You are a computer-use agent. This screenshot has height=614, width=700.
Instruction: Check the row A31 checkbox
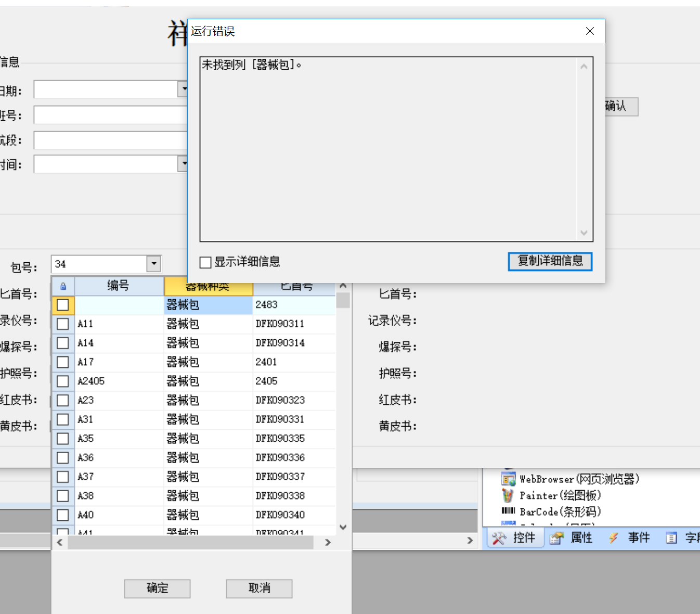click(x=63, y=419)
